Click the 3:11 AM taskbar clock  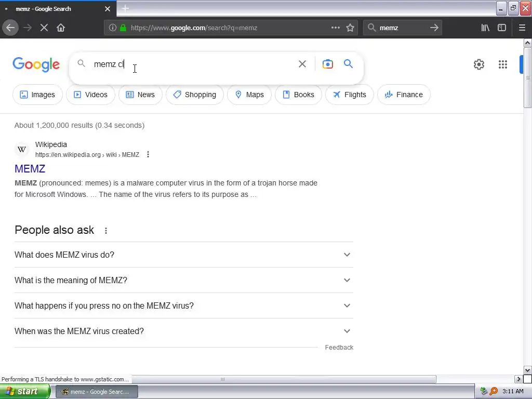[x=513, y=391]
